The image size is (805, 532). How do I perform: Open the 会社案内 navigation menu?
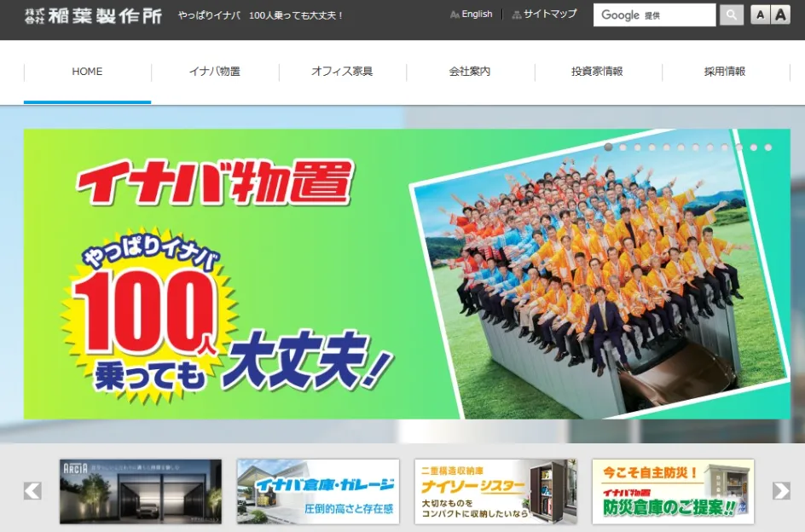pos(470,72)
